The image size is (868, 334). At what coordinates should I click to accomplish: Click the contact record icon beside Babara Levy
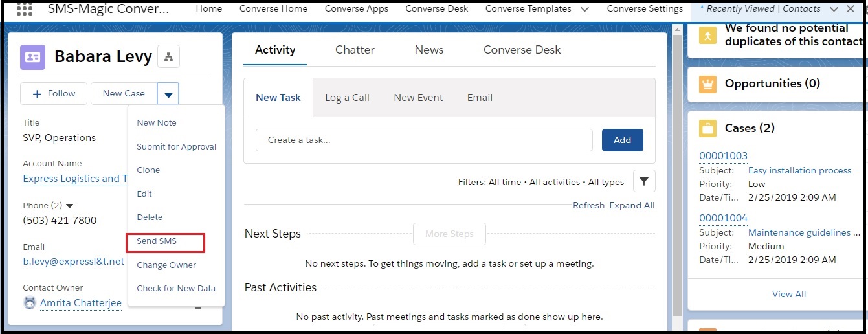tap(32, 57)
